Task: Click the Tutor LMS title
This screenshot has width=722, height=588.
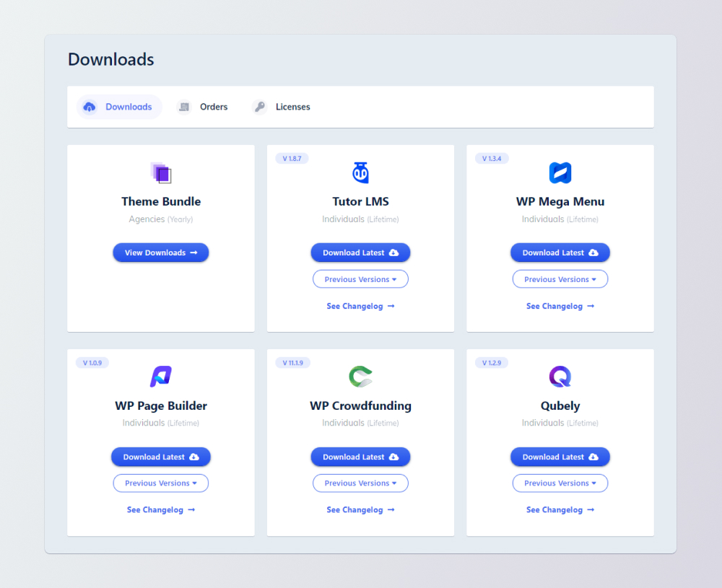Action: coord(360,201)
